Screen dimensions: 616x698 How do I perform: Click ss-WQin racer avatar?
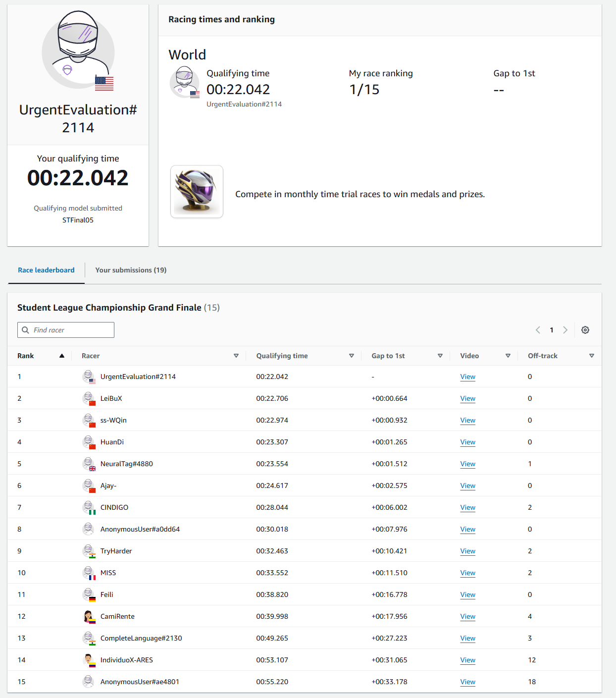tap(89, 420)
